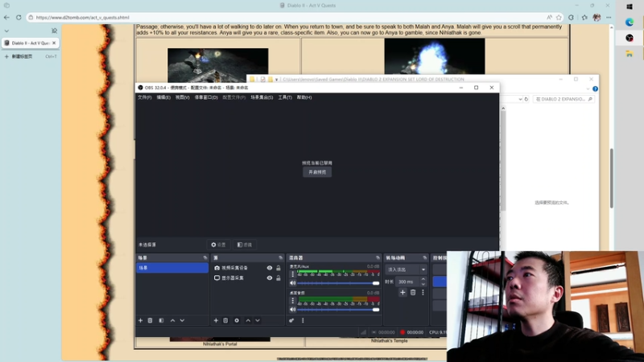Click the browser URL address bar

pyautogui.click(x=287, y=17)
